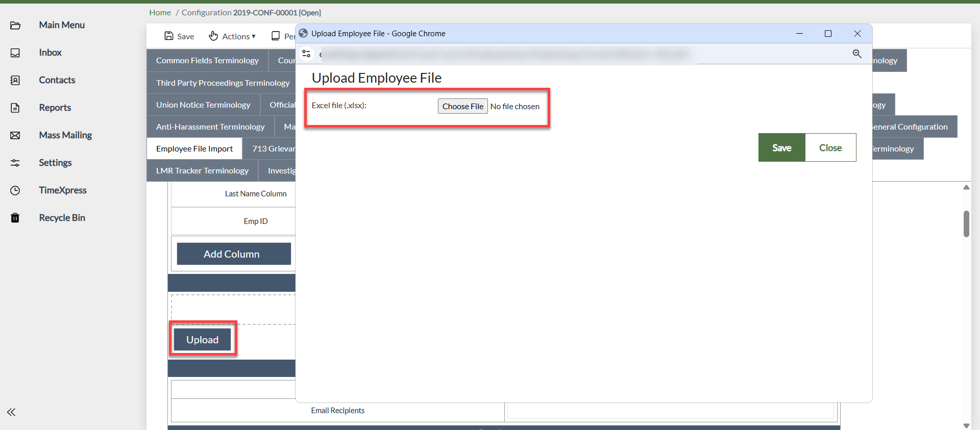Click the Inbox tray icon

pos(15,53)
